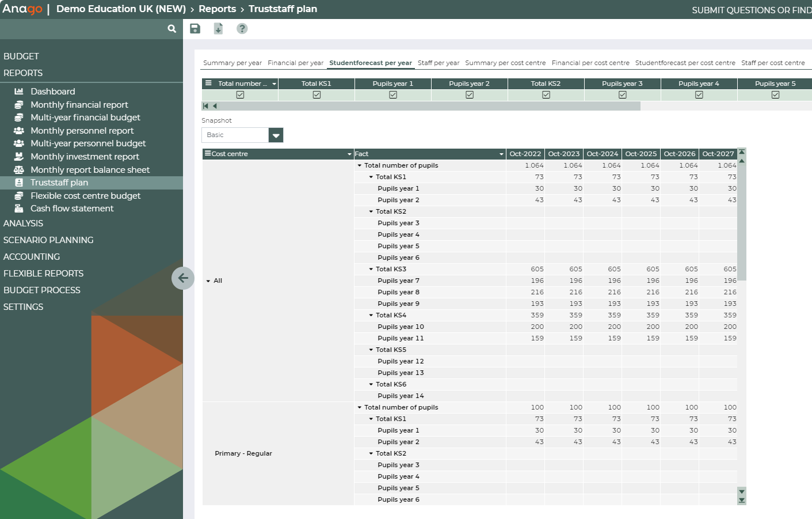Viewport: 812px width, 519px height.
Task: Click the Flexible cost centre budget icon
Action: click(19, 196)
